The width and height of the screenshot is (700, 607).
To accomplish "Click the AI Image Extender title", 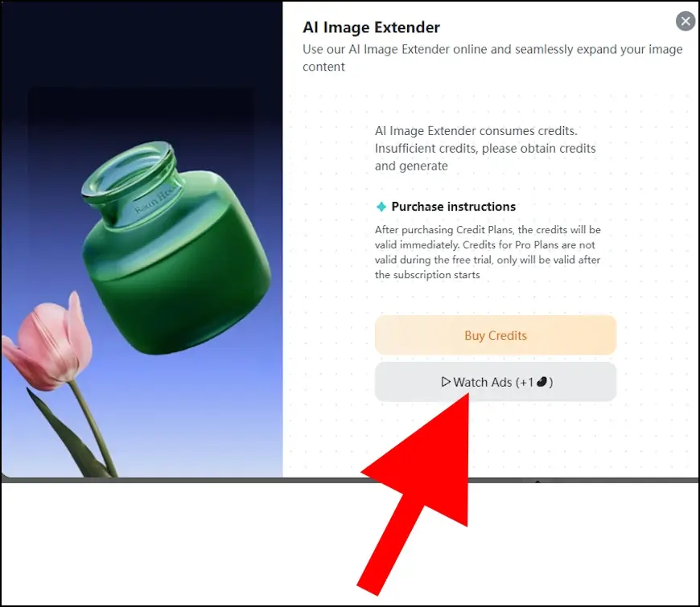I will click(371, 27).
